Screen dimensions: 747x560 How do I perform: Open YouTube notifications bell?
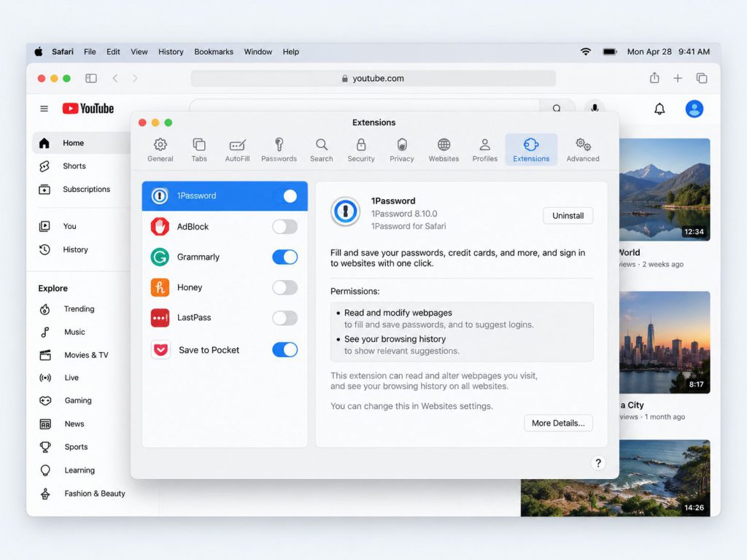coord(659,109)
